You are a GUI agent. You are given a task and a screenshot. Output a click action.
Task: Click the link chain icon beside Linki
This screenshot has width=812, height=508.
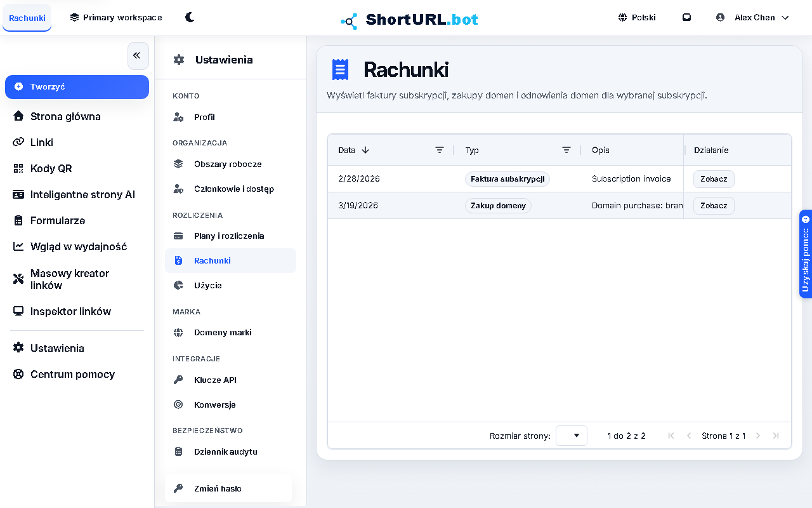(18, 142)
